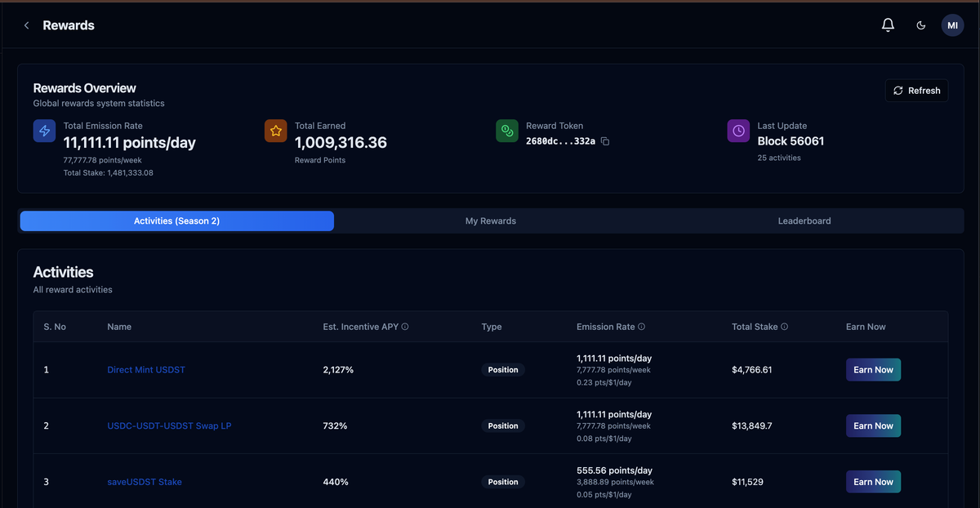Click the Total Emission Rate lightning icon
The width and height of the screenshot is (980, 508).
44,131
